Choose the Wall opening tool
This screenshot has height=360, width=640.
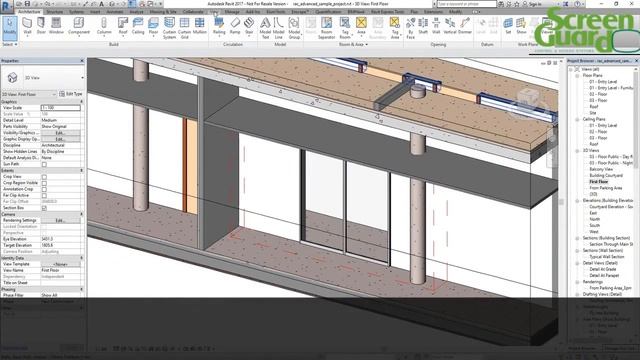436,26
